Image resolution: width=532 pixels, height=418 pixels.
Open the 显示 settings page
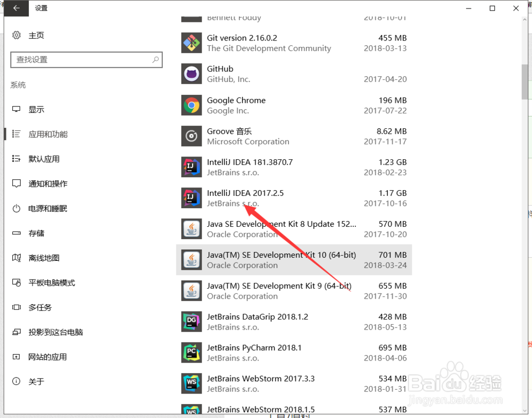click(x=36, y=109)
